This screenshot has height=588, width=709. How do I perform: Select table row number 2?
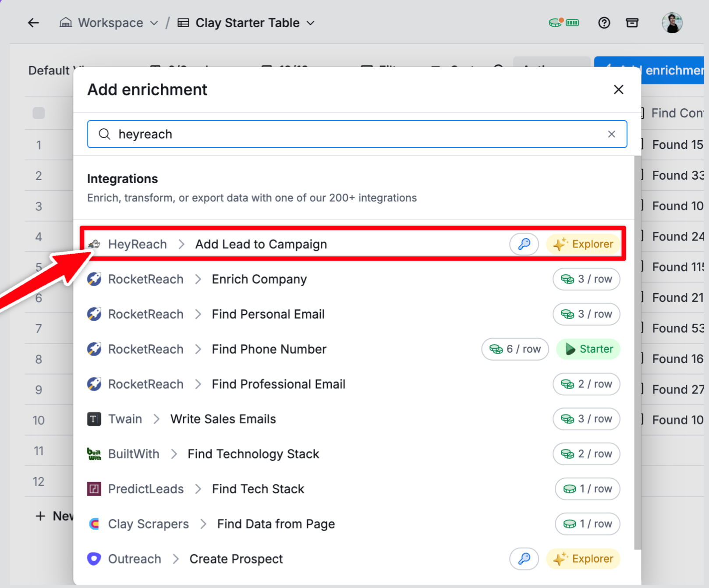click(x=39, y=176)
